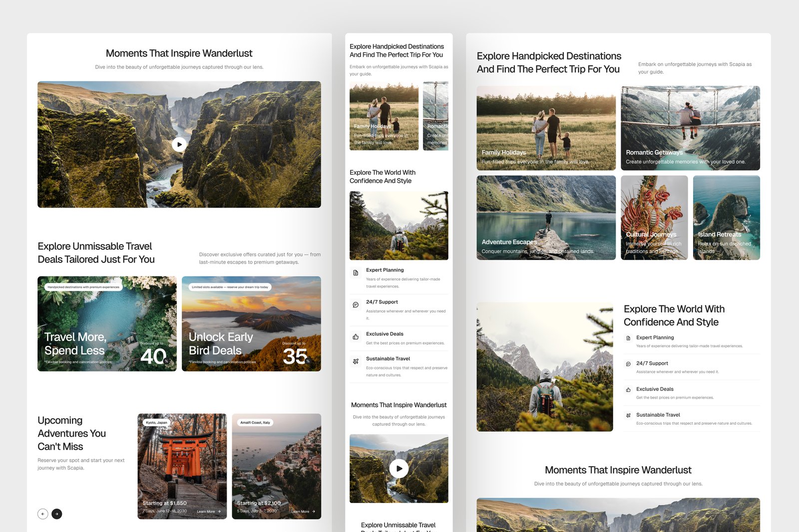Click the Kyoto, Japan location tag
Screen dimensions: 799x532
tap(156, 423)
